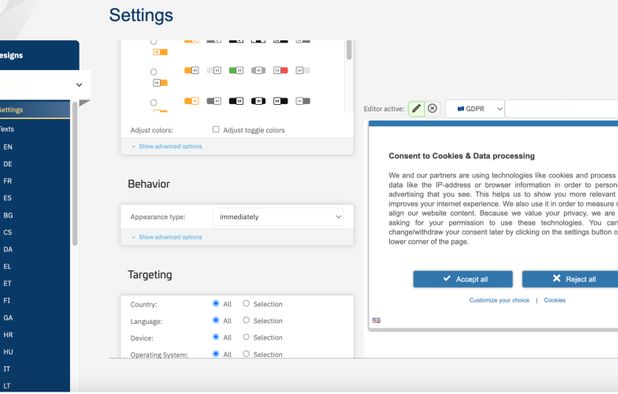Screen dimensions: 618x394
Task: Open the sidebar dropdown chevron
Action: [79, 85]
